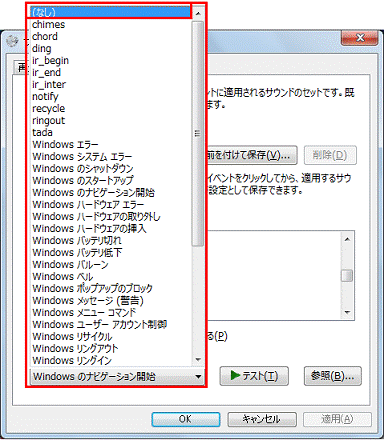This screenshot has height=442, width=384.
Task: Click program events list scroll up arrow
Action: 347,239
